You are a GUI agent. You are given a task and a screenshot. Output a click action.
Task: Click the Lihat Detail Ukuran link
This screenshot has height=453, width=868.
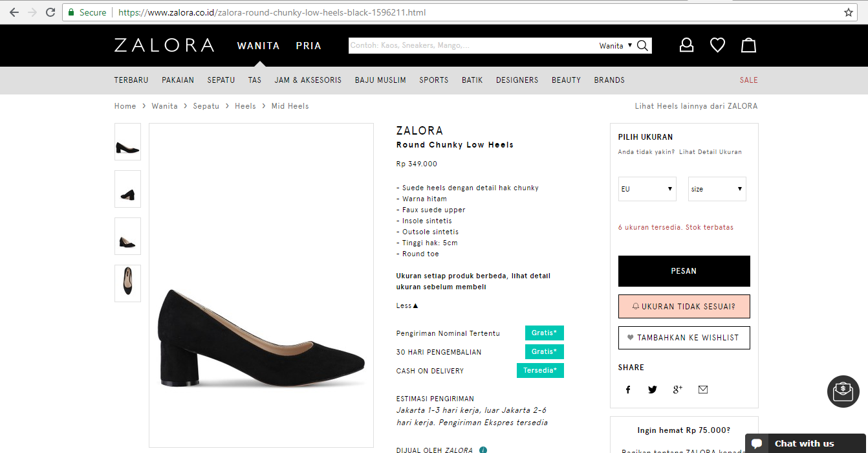(x=710, y=152)
